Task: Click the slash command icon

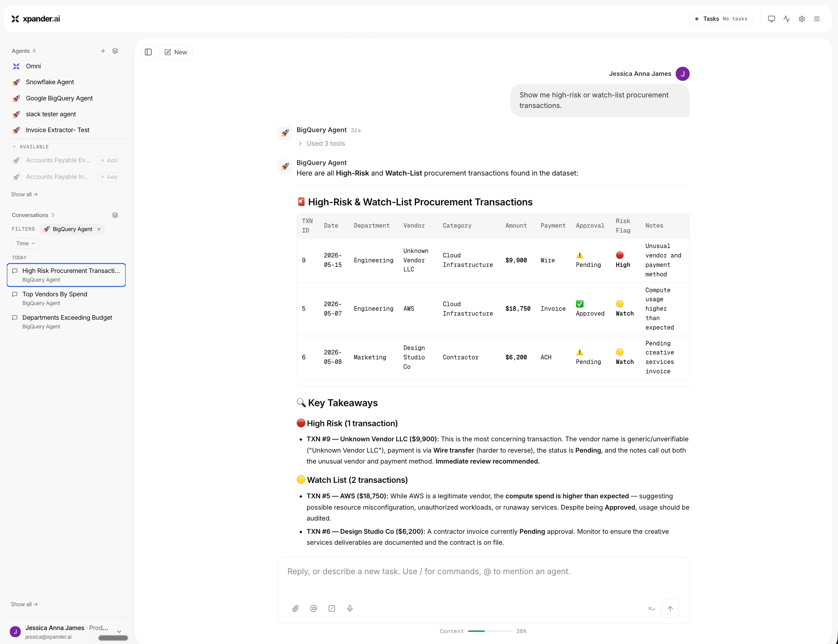Action: [x=332, y=609]
